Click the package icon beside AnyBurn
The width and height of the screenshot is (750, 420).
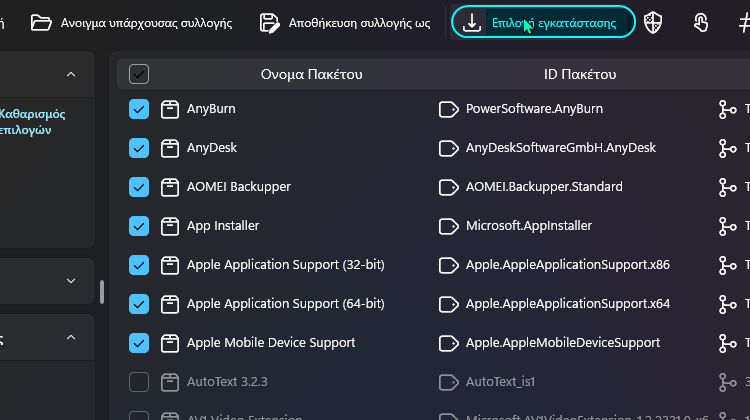tap(169, 109)
